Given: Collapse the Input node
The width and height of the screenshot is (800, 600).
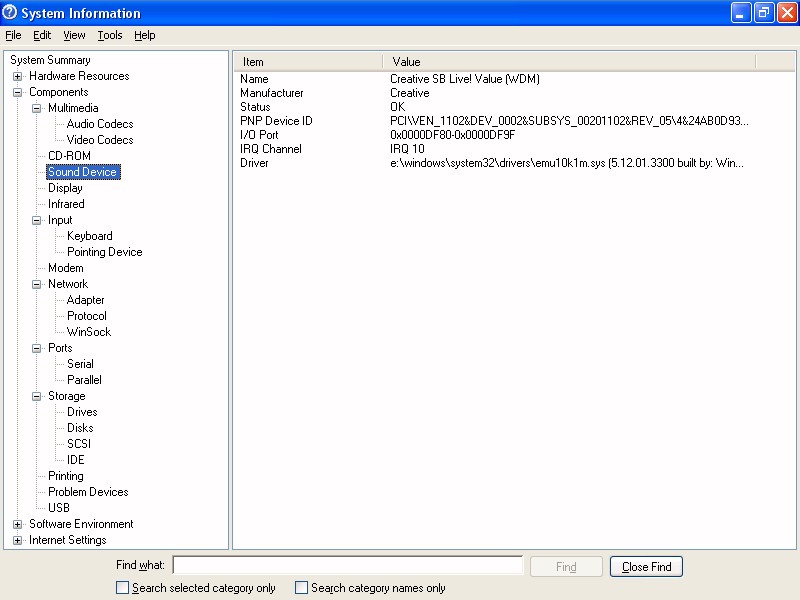Looking at the screenshot, I should (36, 220).
